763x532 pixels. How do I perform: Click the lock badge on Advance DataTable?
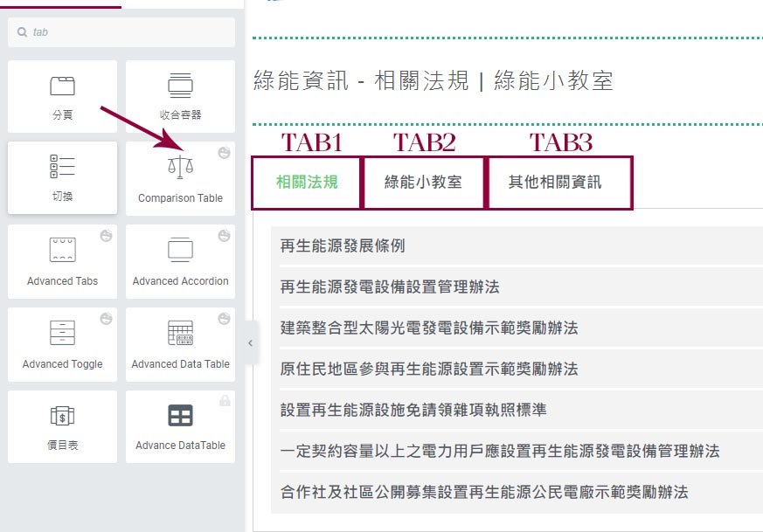(x=225, y=401)
